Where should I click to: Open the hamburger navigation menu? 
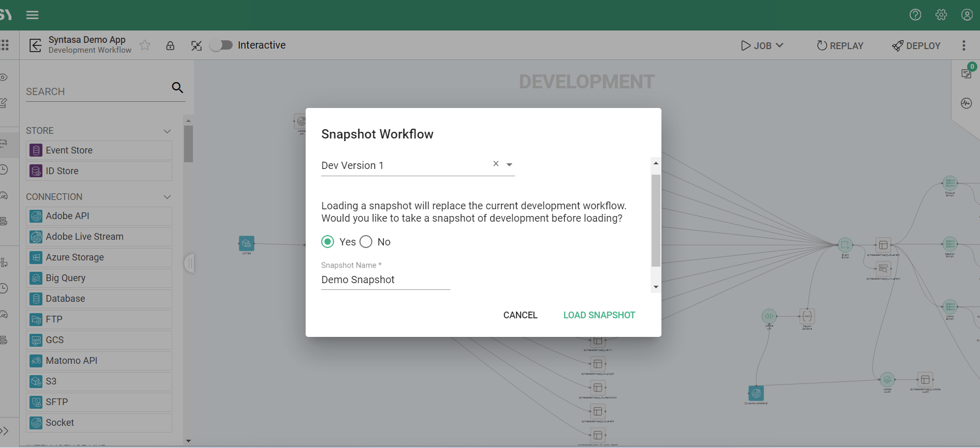(x=33, y=15)
